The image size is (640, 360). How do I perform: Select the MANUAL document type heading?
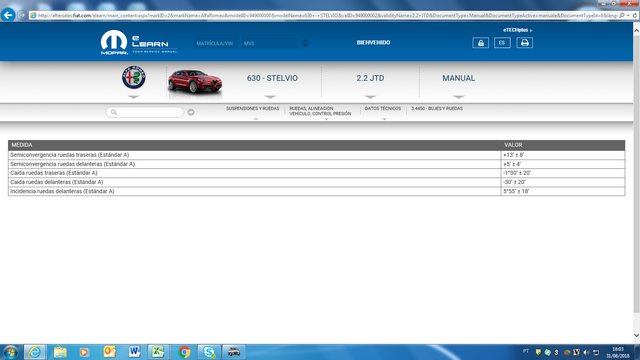458,78
